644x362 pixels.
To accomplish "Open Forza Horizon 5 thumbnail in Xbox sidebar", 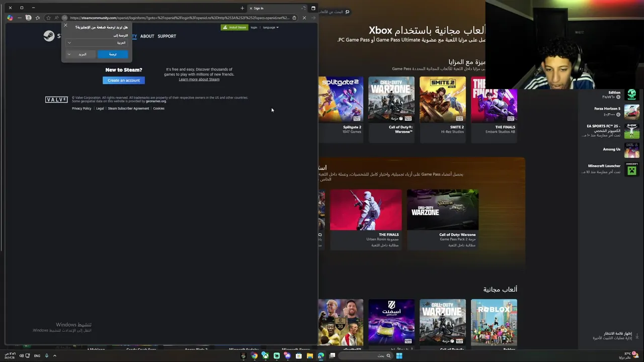I will [631, 111].
